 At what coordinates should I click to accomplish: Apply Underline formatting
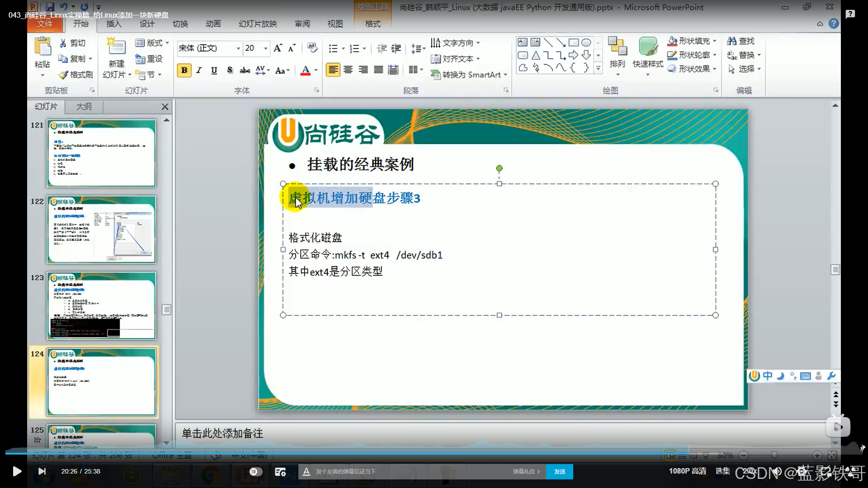(214, 70)
